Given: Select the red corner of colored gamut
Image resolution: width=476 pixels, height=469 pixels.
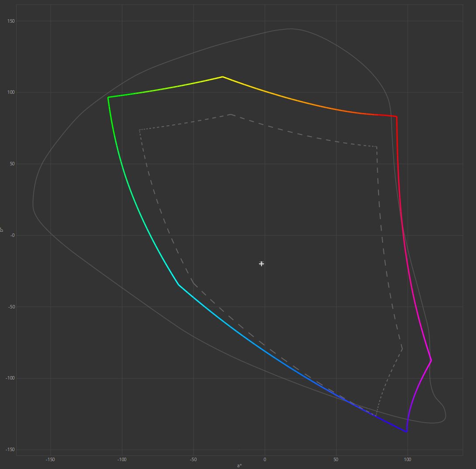Looking at the screenshot, I should [396, 116].
